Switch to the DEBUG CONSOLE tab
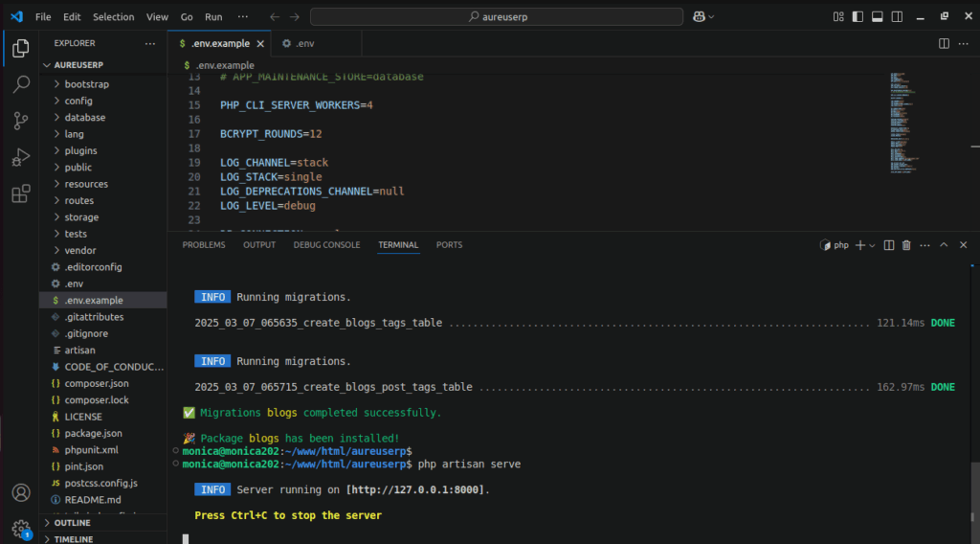The height and width of the screenshot is (544, 980). (326, 245)
